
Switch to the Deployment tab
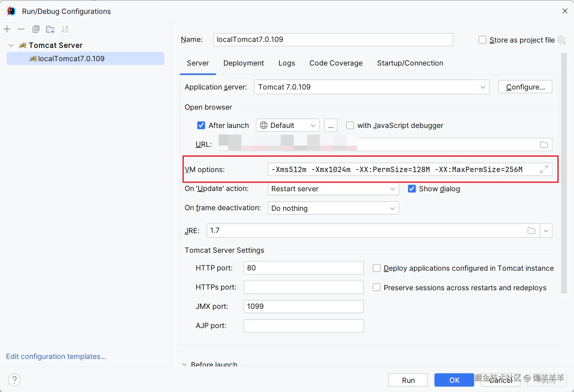coord(244,63)
